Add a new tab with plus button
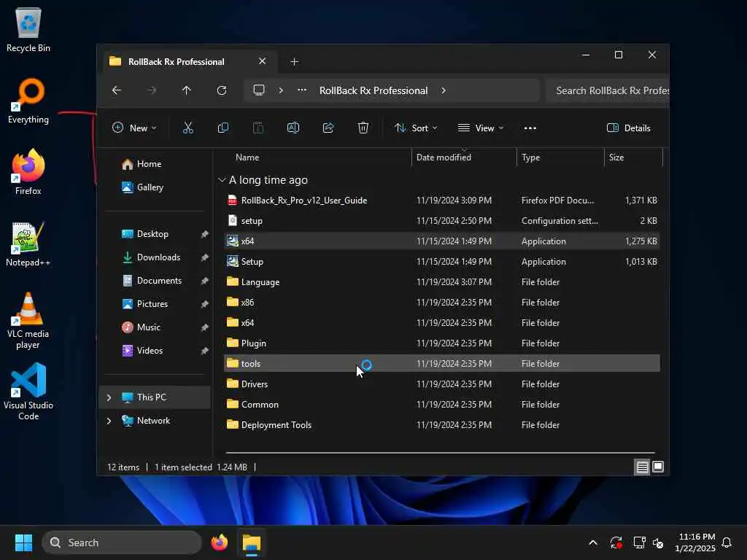747x560 pixels. (x=295, y=62)
